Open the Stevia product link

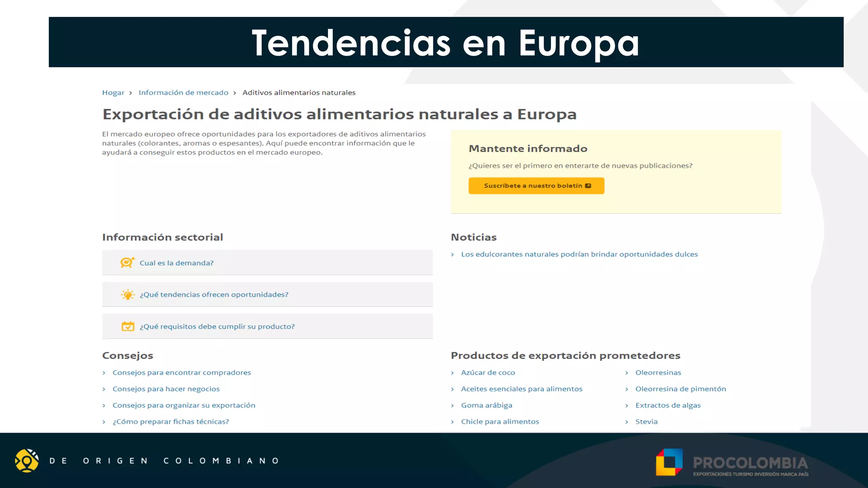646,421
